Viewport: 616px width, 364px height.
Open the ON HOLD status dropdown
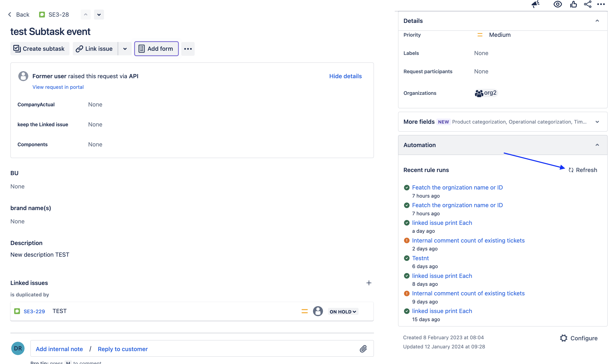click(343, 312)
